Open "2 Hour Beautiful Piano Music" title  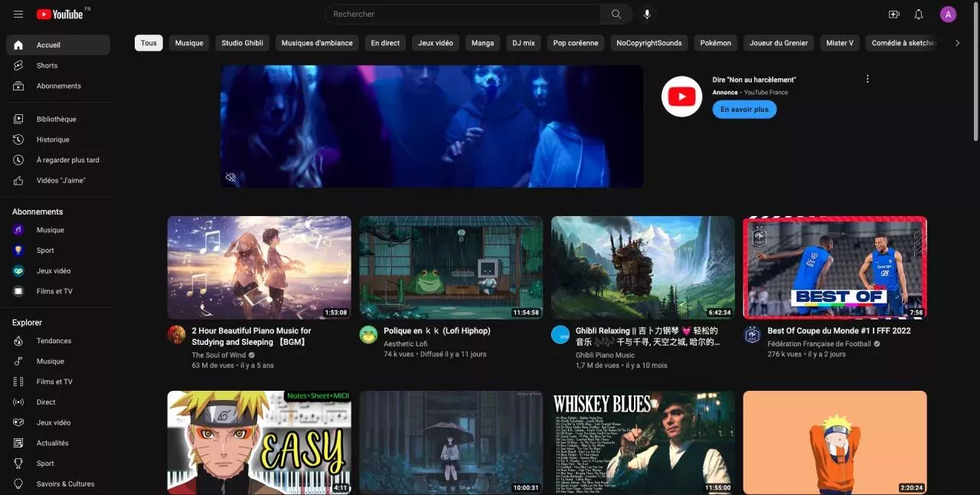click(x=252, y=336)
